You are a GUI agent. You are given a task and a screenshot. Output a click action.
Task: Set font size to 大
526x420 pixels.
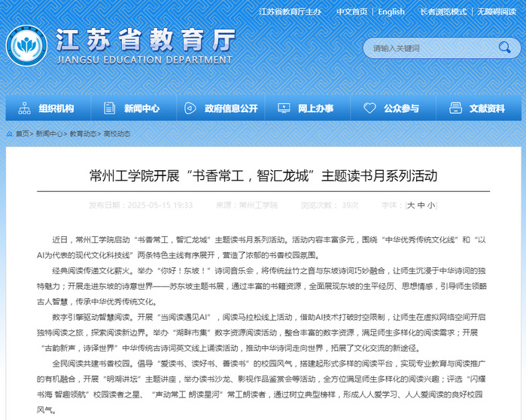tap(411, 205)
